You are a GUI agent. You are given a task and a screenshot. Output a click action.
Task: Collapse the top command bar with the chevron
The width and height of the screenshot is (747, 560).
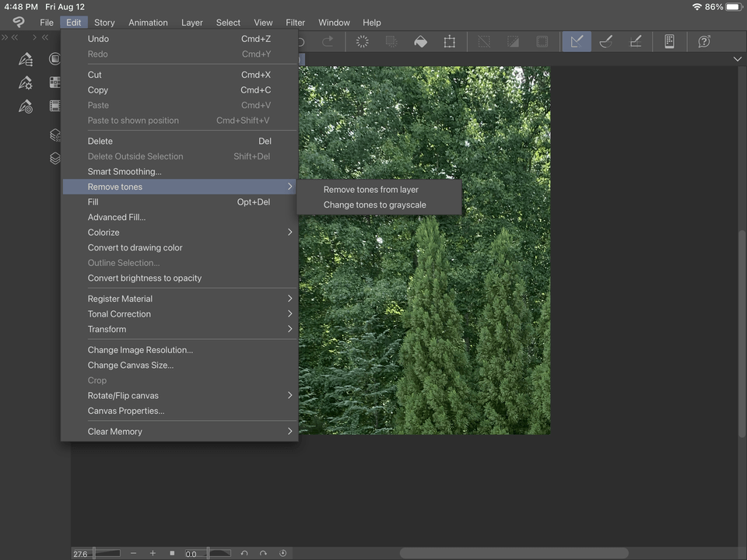coord(737,58)
